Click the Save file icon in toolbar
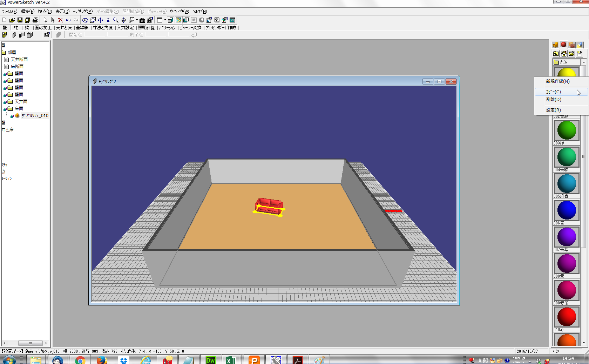589x364 pixels. coord(20,20)
